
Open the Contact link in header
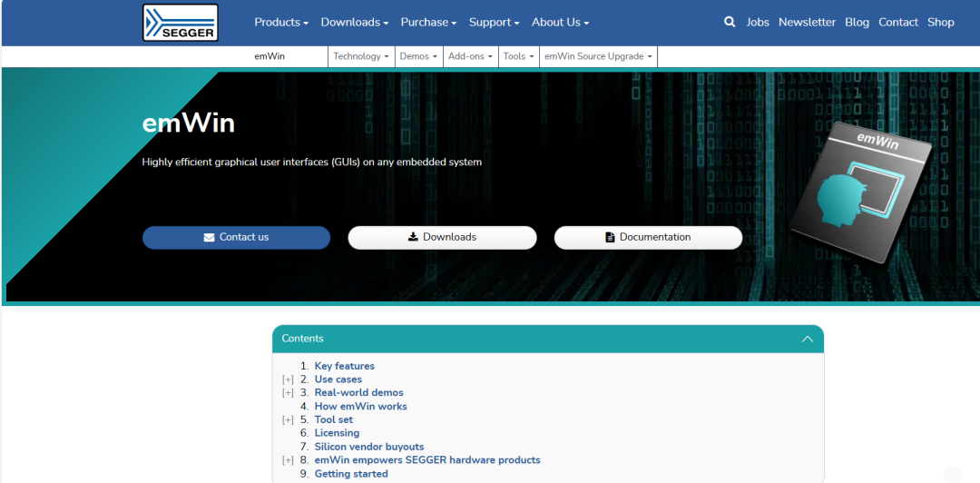898,22
